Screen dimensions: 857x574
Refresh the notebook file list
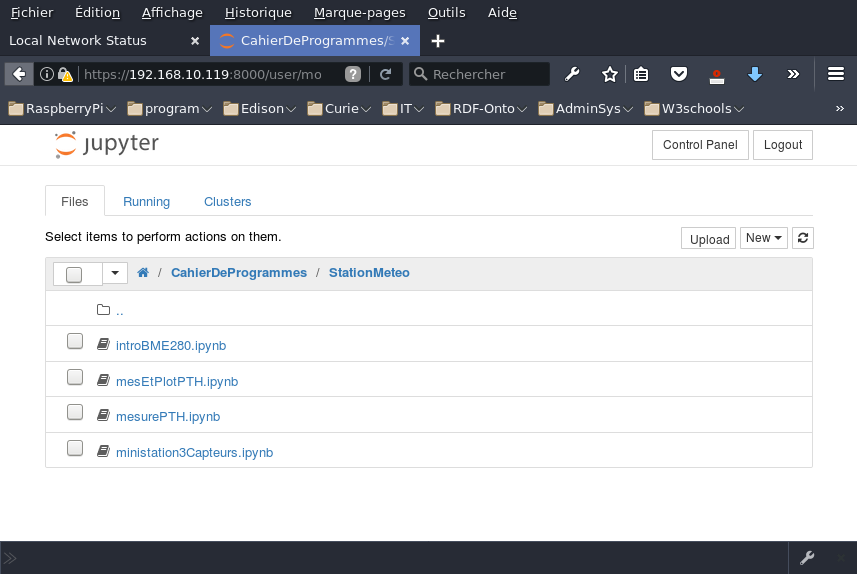pos(803,238)
